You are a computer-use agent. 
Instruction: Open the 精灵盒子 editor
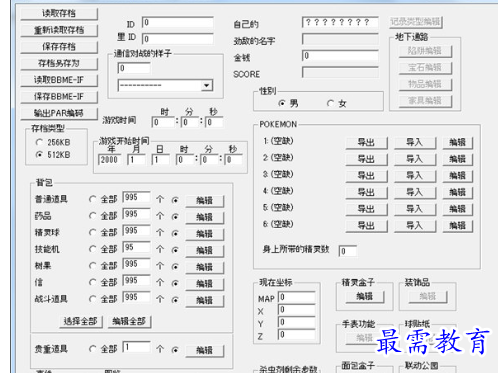tap(365, 297)
